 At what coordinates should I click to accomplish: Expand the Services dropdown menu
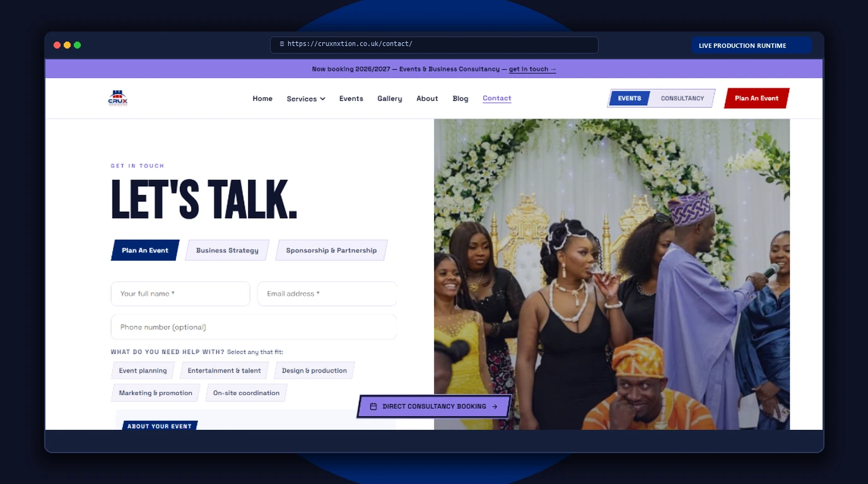306,99
